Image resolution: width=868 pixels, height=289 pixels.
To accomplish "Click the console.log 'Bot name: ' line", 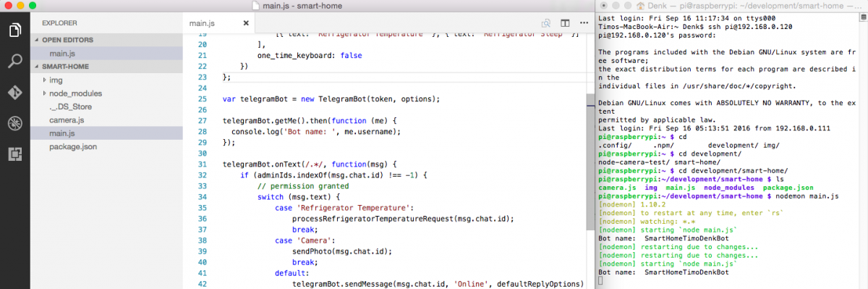I will pyautogui.click(x=315, y=131).
